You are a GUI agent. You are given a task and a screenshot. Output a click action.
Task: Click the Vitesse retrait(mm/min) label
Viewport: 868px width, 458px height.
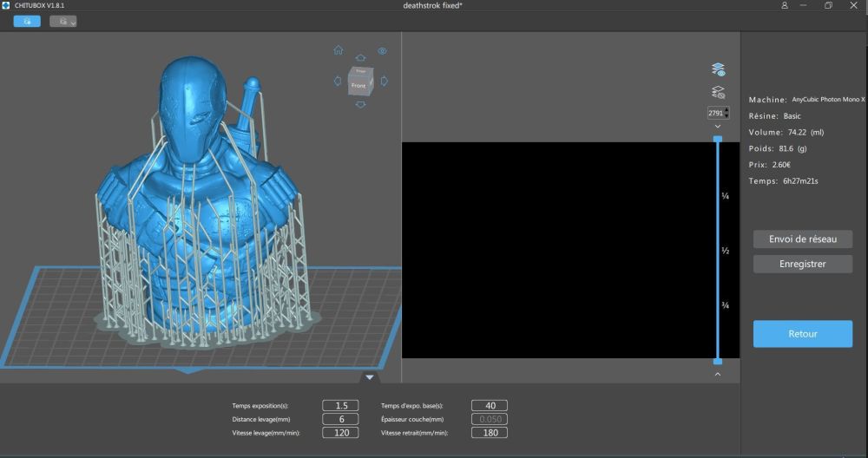(415, 433)
